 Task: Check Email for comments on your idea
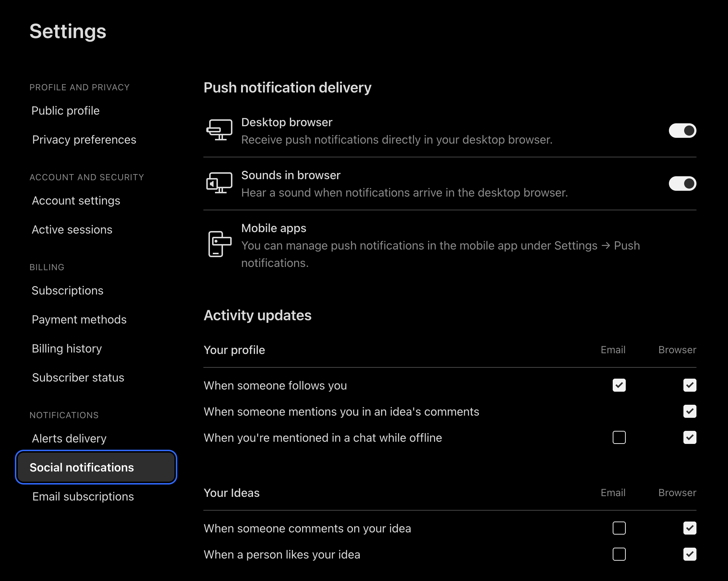[619, 528]
